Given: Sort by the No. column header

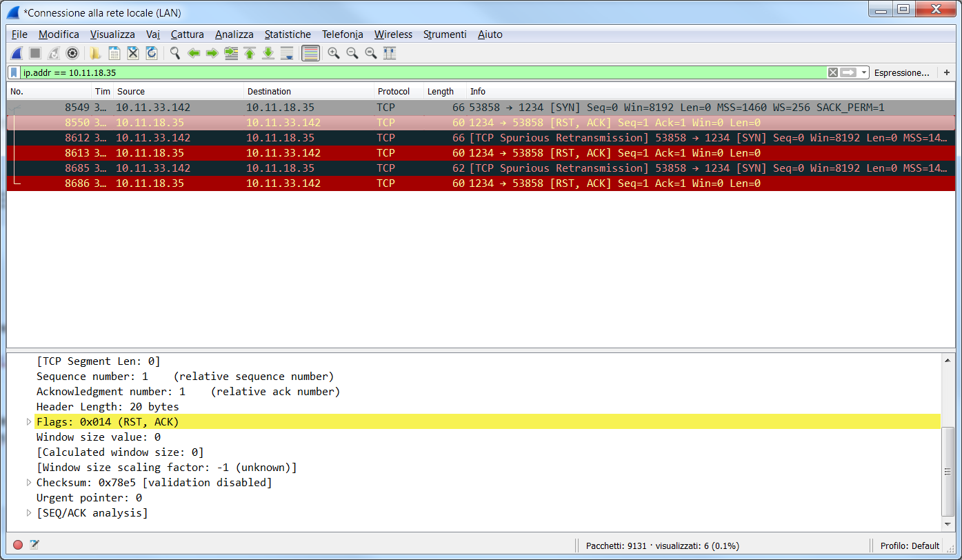Looking at the screenshot, I should [49, 92].
